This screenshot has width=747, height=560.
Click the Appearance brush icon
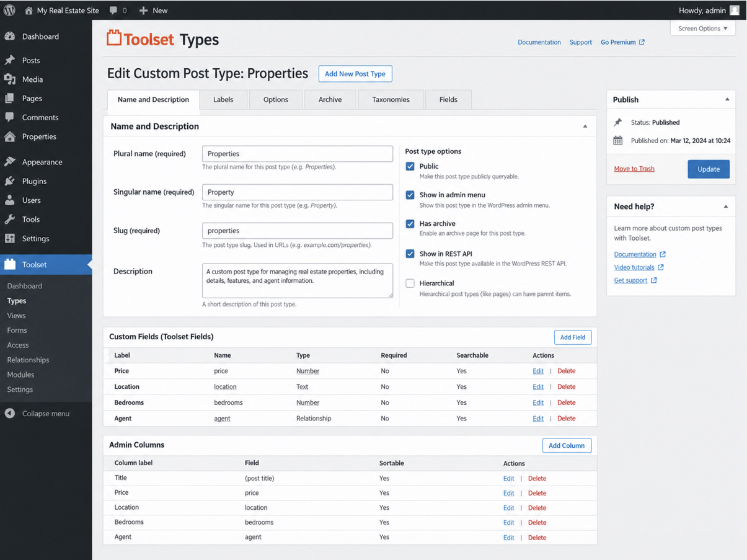[x=9, y=162]
